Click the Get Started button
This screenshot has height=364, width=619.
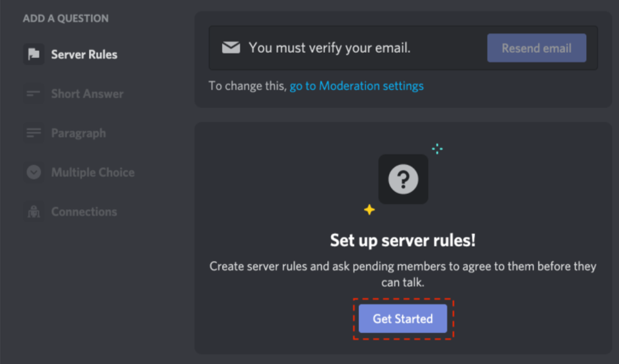[403, 319]
